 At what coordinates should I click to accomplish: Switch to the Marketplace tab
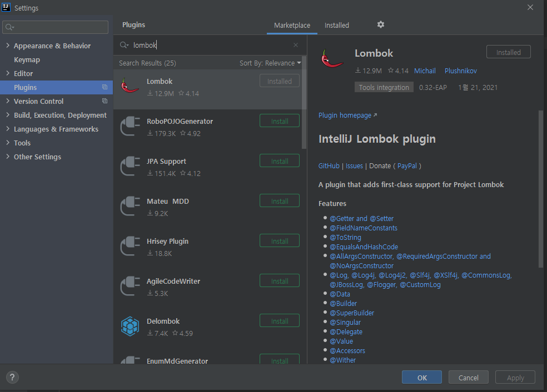292,25
